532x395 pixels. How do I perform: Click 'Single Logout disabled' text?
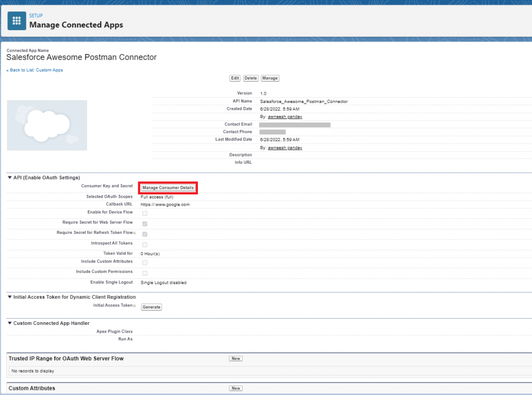coord(164,283)
